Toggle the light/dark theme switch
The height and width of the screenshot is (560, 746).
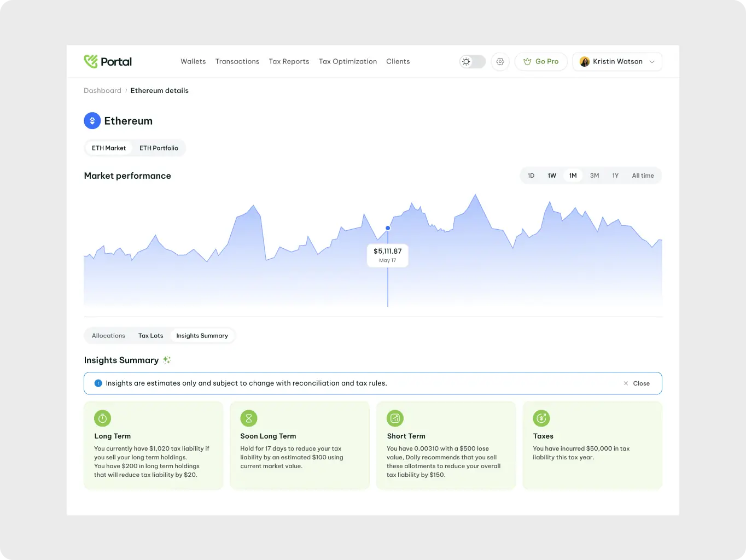pos(472,61)
